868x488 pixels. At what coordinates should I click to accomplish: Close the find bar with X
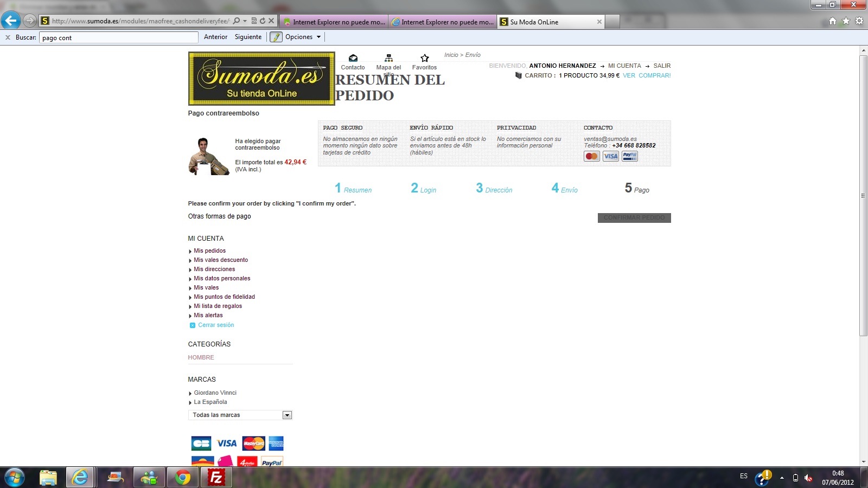point(8,37)
